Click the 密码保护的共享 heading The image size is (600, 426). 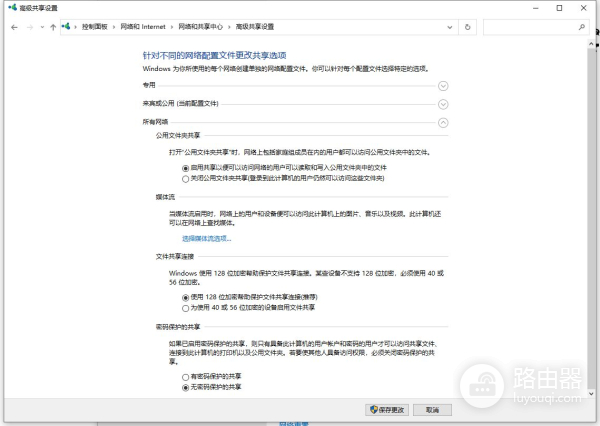[x=178, y=327]
